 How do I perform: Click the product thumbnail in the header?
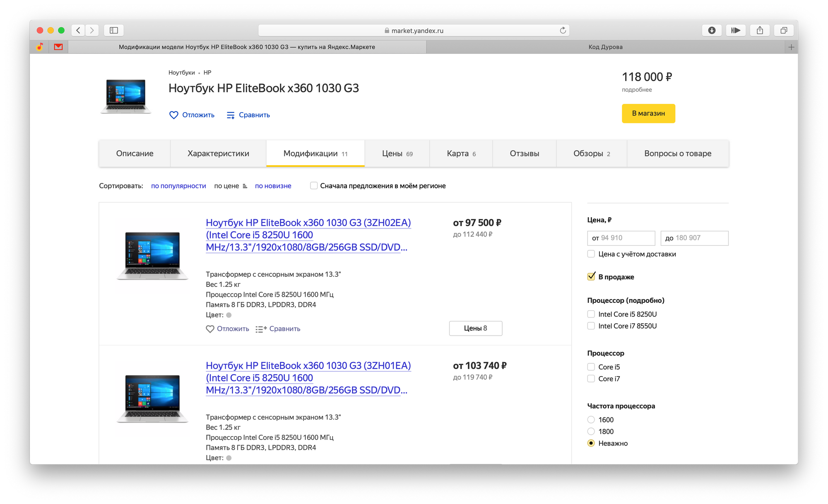tap(126, 96)
